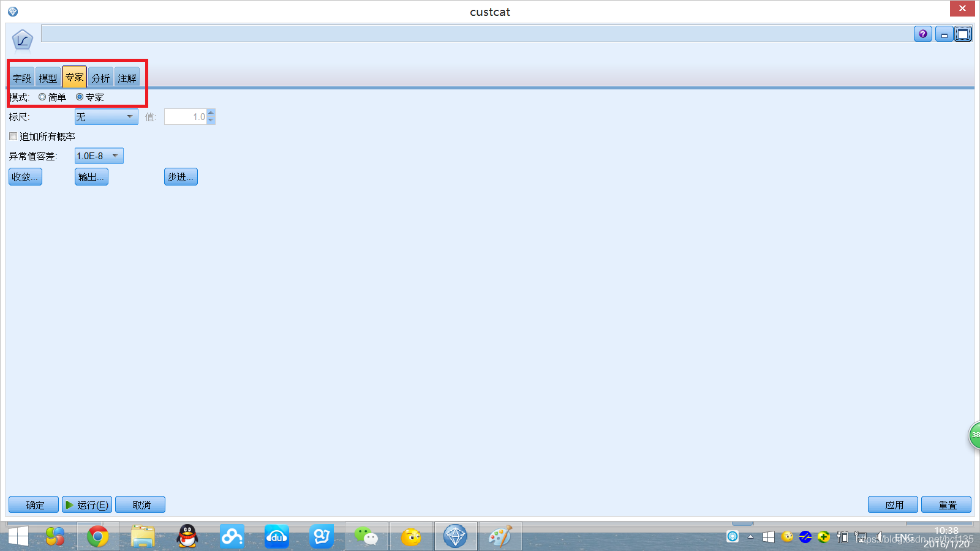Show hidden tray icons arrow
This screenshot has height=551, width=980.
click(750, 537)
